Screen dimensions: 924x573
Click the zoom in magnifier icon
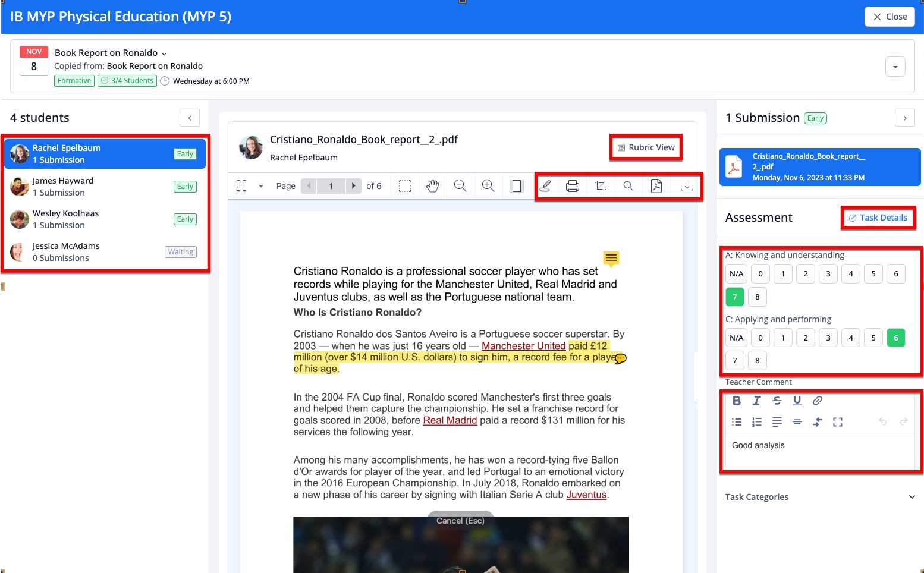pos(488,186)
